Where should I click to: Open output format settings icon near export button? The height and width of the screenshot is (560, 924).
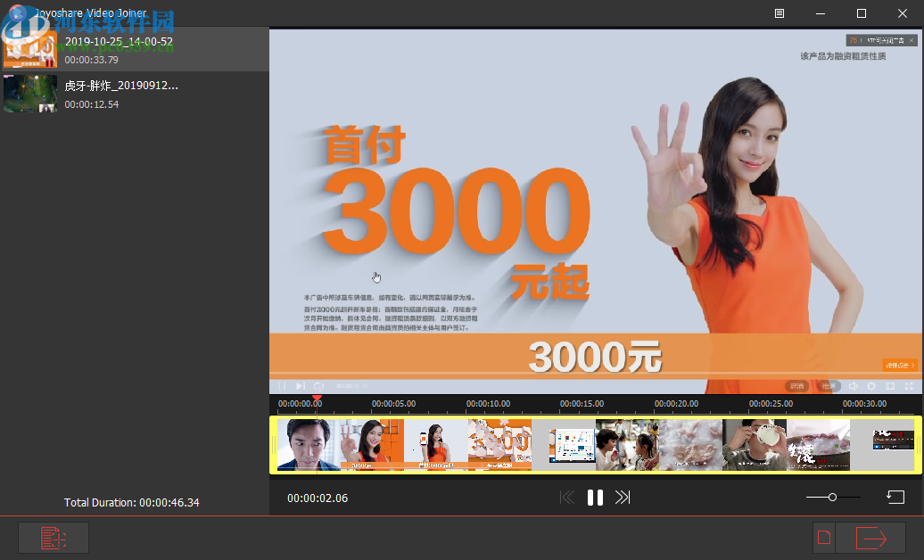[823, 537]
